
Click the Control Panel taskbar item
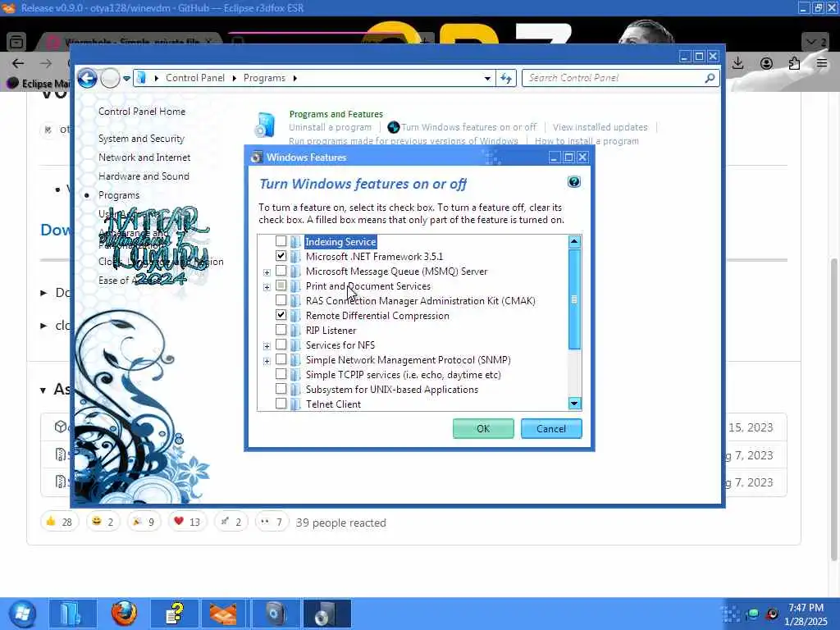[276, 614]
